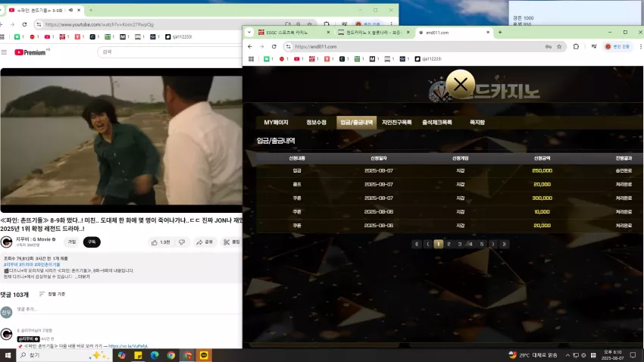Open the YouTube hamburger guide menu

pyautogui.click(x=4, y=52)
